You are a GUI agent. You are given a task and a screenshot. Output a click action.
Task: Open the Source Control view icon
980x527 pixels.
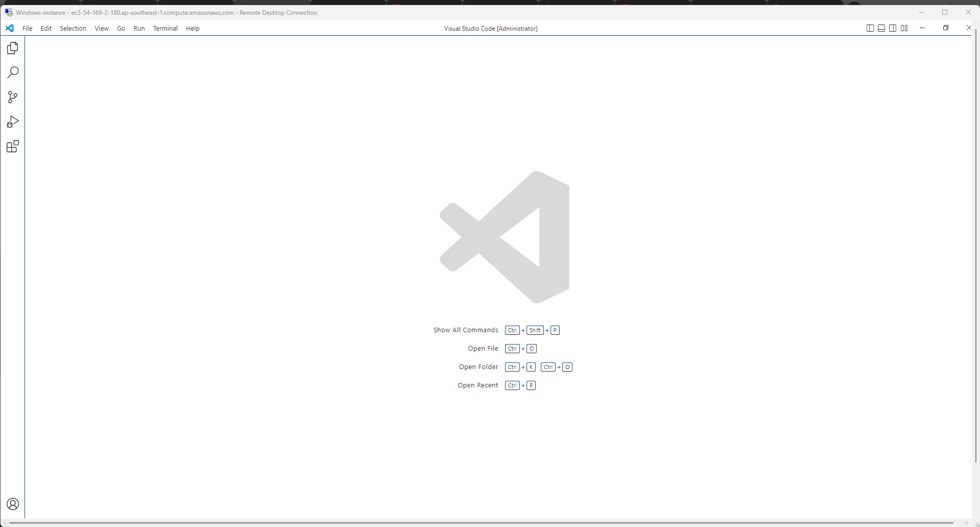click(13, 97)
